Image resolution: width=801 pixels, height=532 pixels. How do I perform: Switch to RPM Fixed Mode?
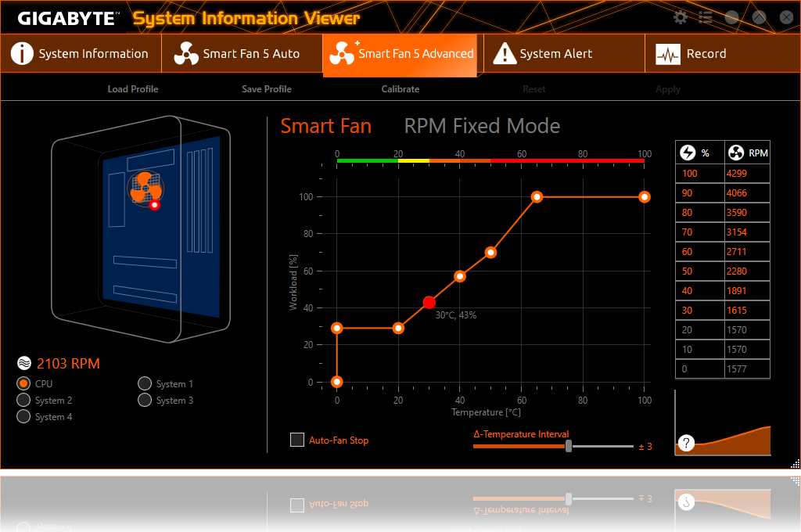[482, 126]
